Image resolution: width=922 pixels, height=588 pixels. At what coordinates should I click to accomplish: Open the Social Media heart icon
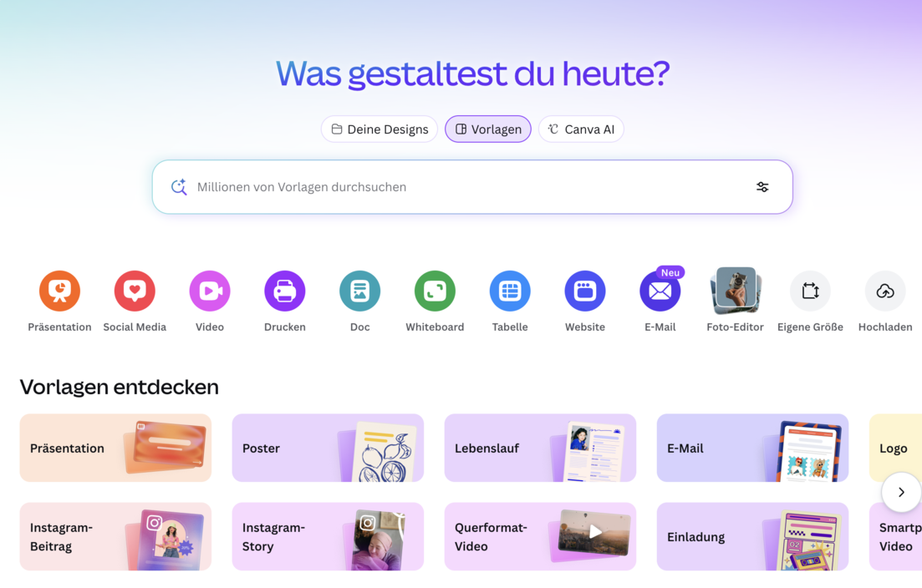coord(135,291)
